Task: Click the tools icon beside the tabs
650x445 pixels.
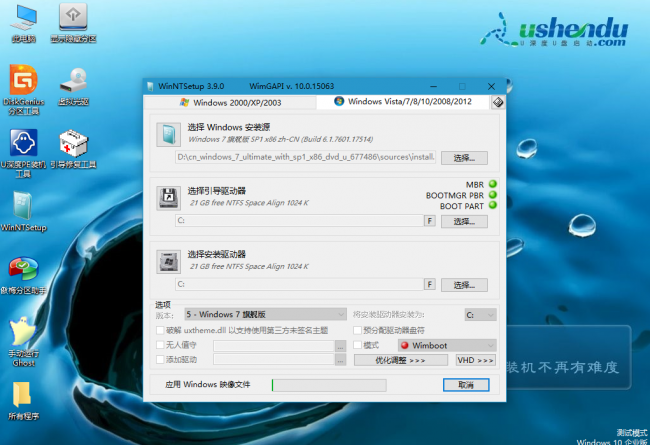Action: [x=498, y=102]
